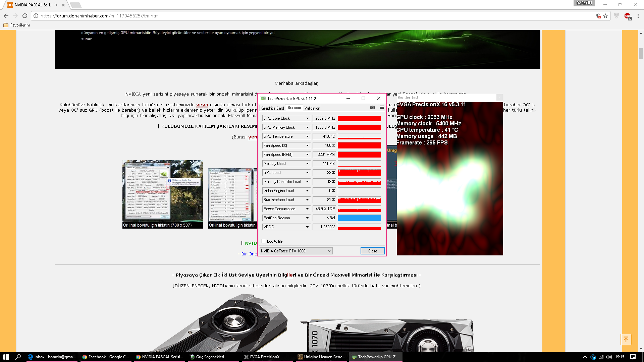Select the Sensors tab in GPU-Z
Viewport: 644px width, 362px height.
click(294, 108)
